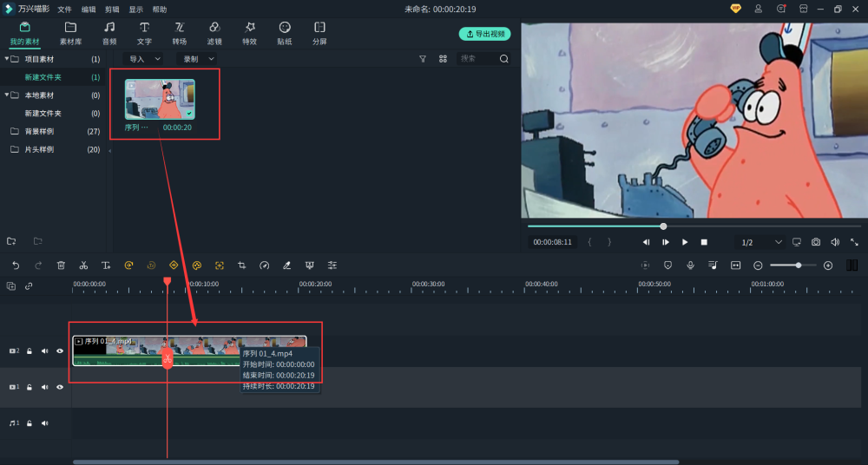The height and width of the screenshot is (465, 868).
Task: Switch to the 贴纸 tab
Action: (285, 33)
